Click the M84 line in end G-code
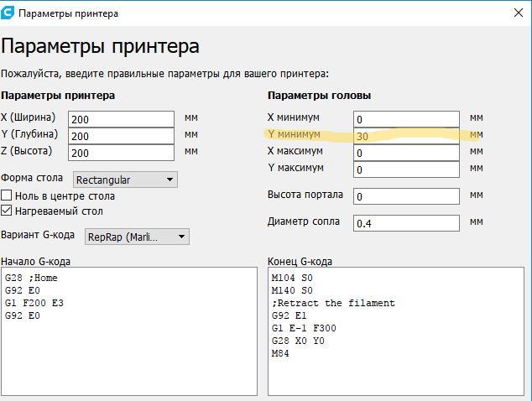532x401 pixels. click(280, 353)
